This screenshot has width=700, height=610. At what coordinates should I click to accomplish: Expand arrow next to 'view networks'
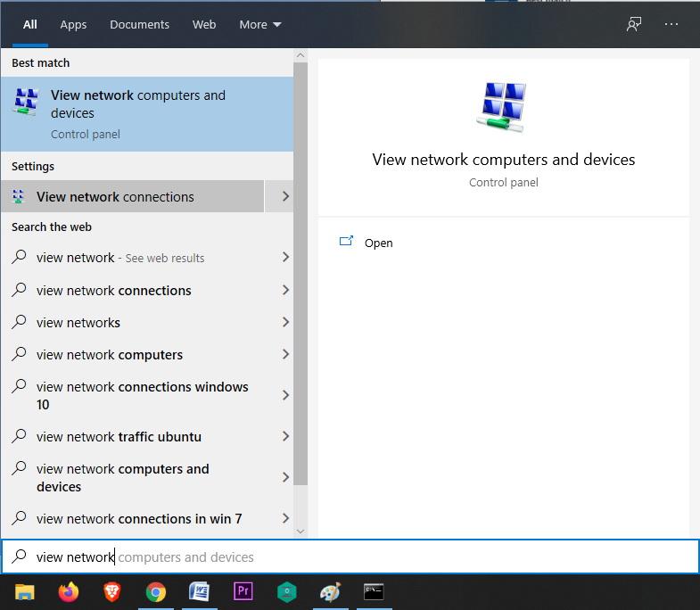[x=285, y=322]
